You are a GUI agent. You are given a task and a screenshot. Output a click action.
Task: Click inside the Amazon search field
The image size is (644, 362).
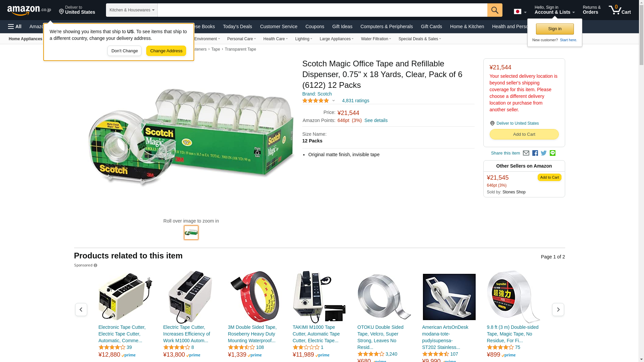pyautogui.click(x=322, y=10)
